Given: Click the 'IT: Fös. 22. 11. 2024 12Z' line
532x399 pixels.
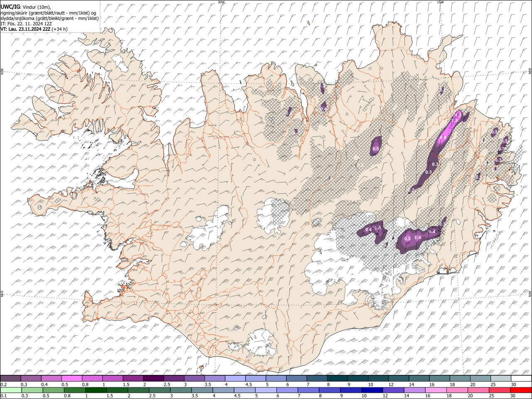Looking at the screenshot, I should [x=26, y=24].
